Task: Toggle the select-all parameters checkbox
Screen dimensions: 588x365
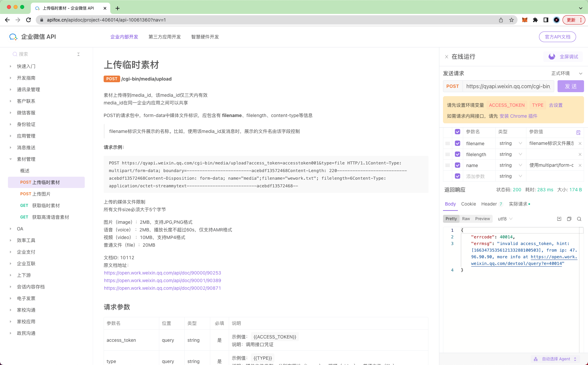Action: tap(458, 132)
